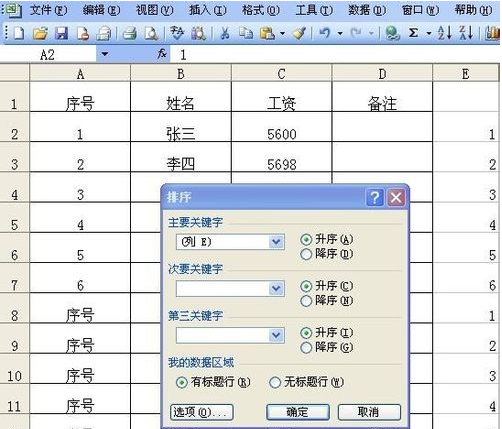Run the Spelling check icon
The height and width of the screenshot is (429, 502).
177,33
